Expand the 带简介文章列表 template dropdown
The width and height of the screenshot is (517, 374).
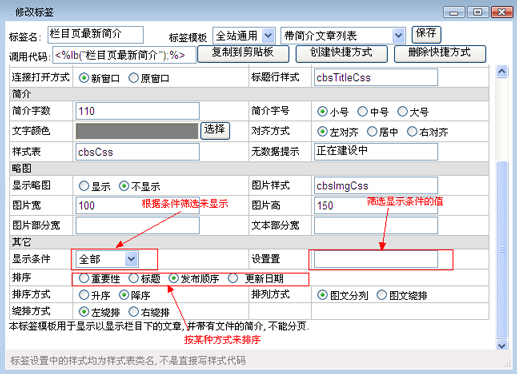click(x=398, y=36)
